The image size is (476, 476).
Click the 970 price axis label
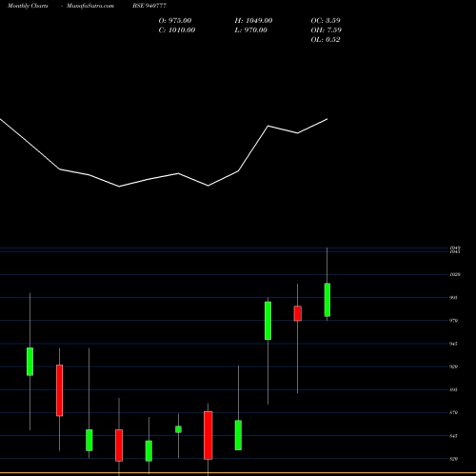[454, 321]
